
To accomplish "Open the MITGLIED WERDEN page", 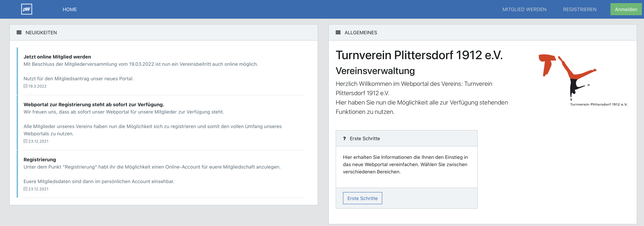I will pos(524,10).
